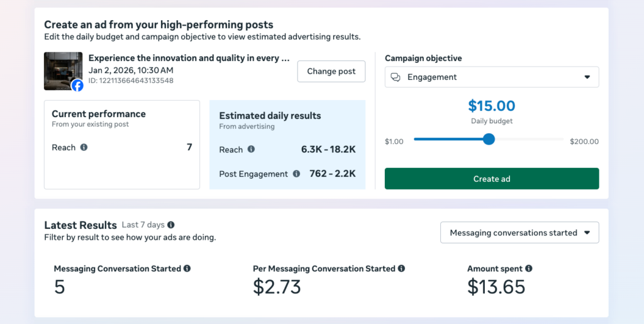Click the daily budget slider handle
This screenshot has height=324, width=644.
pos(489,139)
